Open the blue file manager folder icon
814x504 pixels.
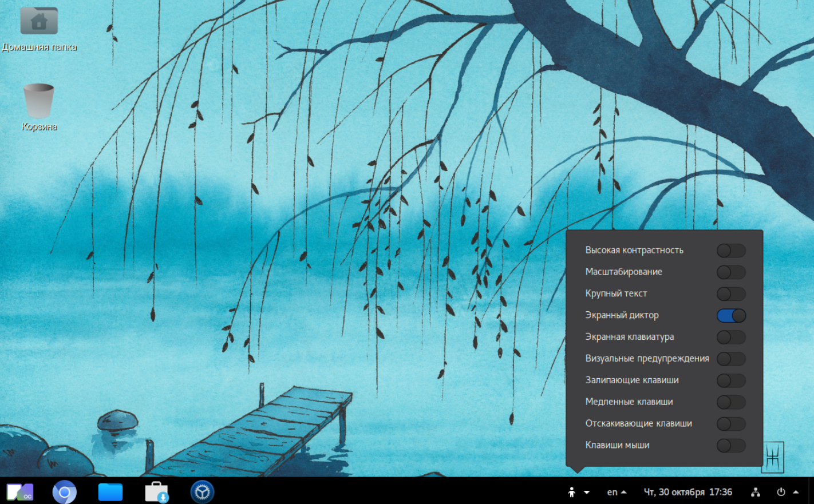point(110,492)
